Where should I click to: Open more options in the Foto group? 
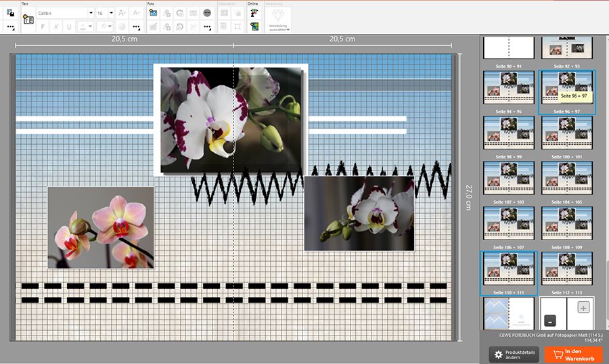point(206,27)
